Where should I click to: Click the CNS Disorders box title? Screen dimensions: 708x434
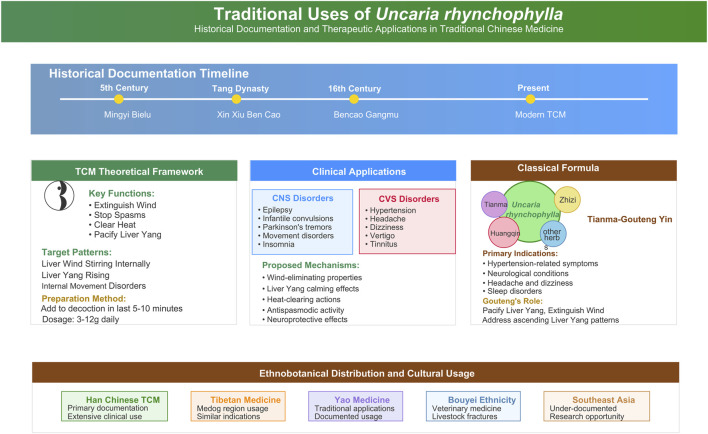(303, 198)
